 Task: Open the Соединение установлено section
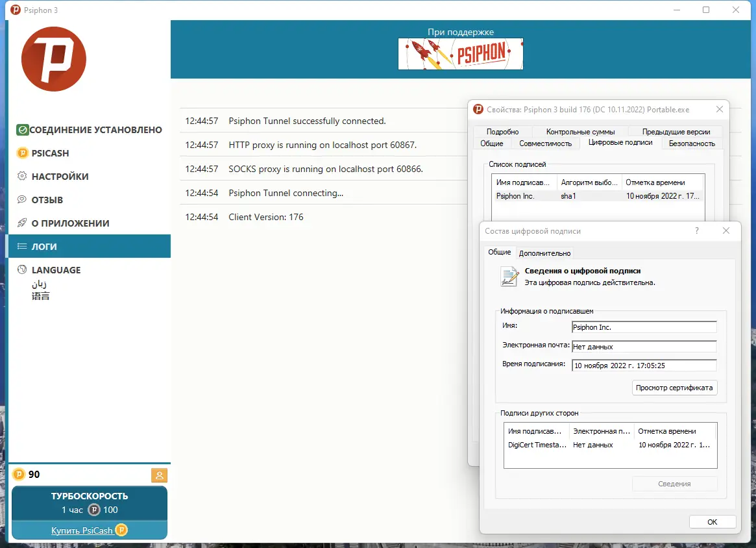point(90,130)
